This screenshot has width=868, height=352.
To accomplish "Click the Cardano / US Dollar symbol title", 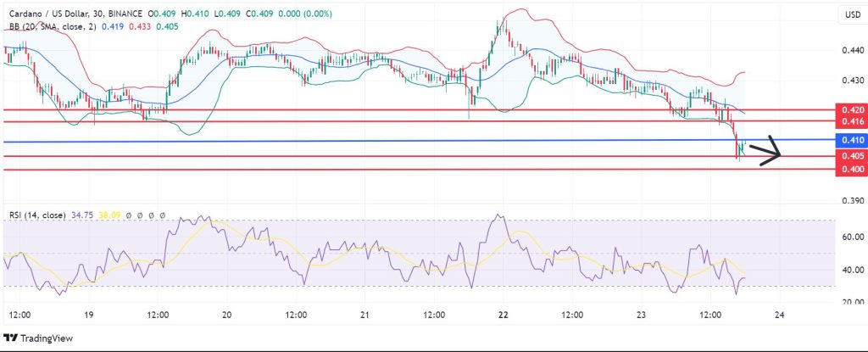I will [x=49, y=14].
